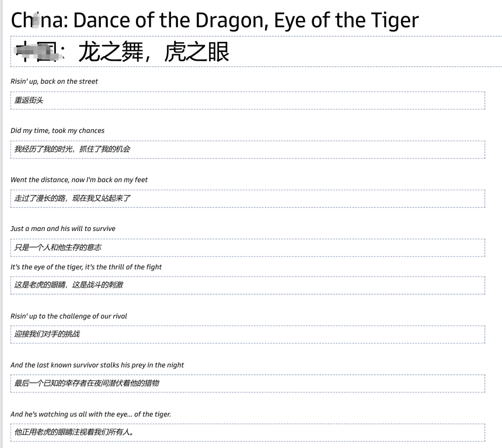Click the translation box for 'Did my time'
Screen dimensions: 502x448
coord(247,149)
